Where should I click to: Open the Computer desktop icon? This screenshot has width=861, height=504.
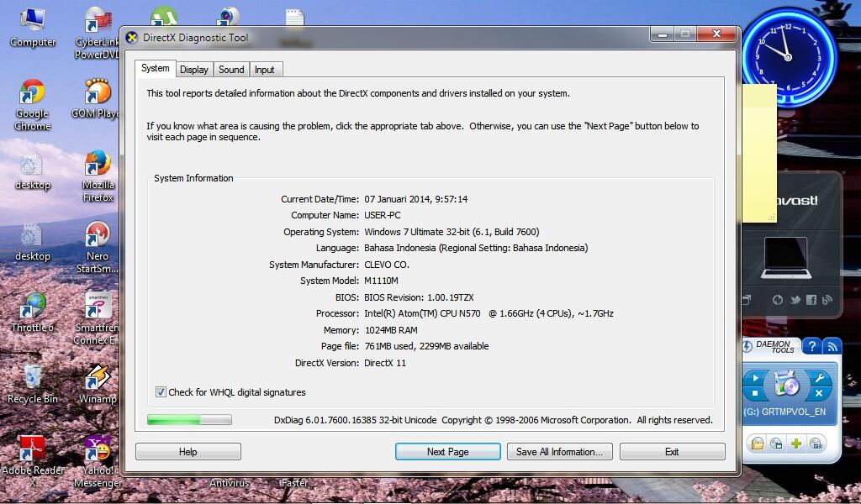click(x=33, y=28)
